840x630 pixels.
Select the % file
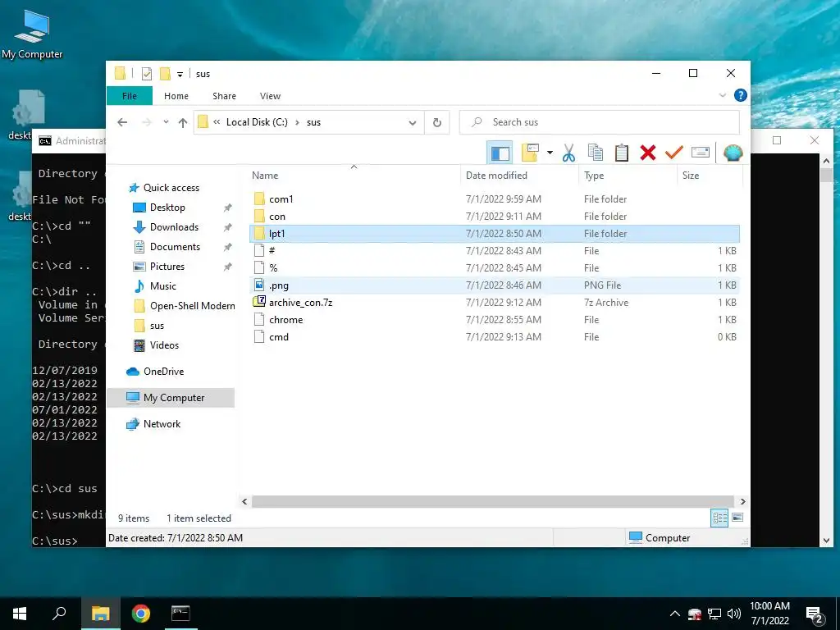click(x=495, y=268)
